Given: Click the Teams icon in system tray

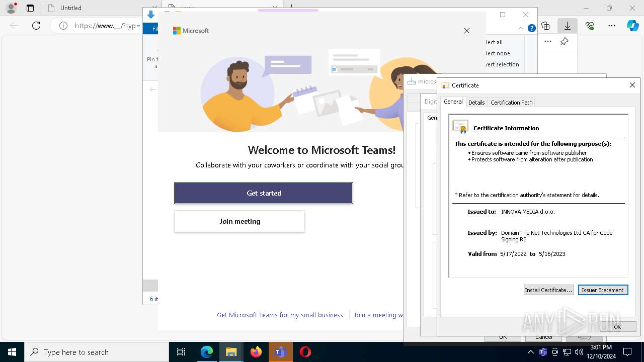Looking at the screenshot, I should click(543, 352).
